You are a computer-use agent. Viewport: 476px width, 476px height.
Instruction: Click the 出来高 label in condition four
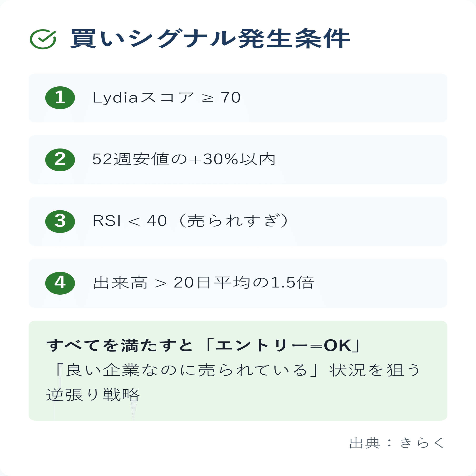[120, 283]
